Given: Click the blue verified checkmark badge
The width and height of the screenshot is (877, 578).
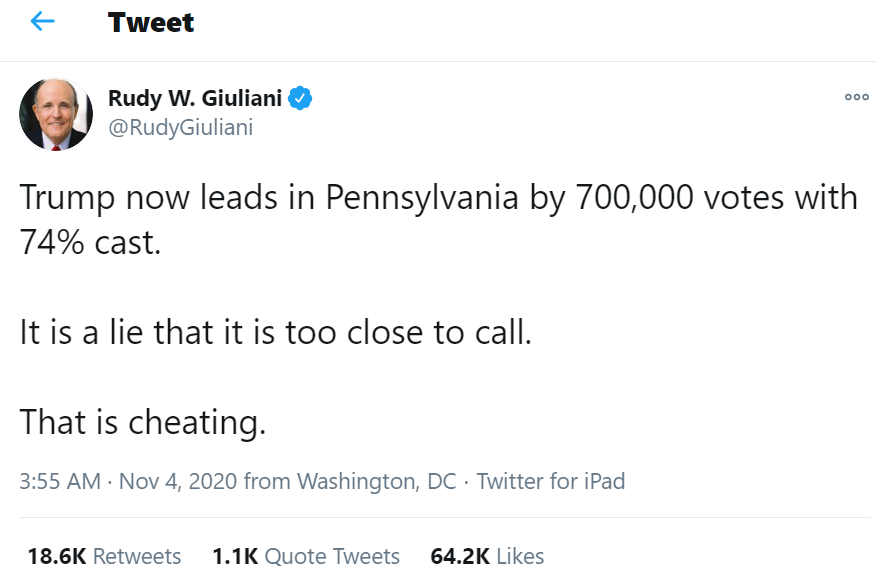Looking at the screenshot, I should [x=300, y=98].
